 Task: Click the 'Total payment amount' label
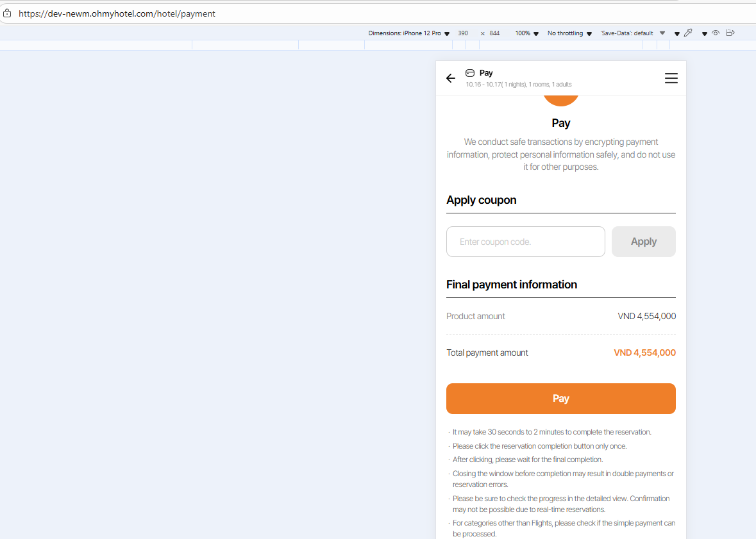[487, 353]
